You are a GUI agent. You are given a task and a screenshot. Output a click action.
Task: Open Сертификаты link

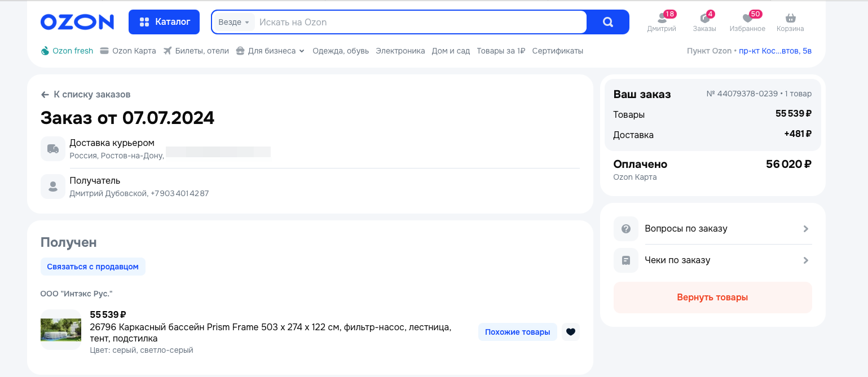[558, 51]
